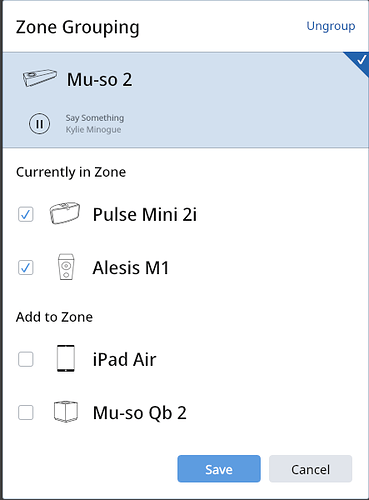Click the iPad Air tablet icon

(x=66, y=359)
